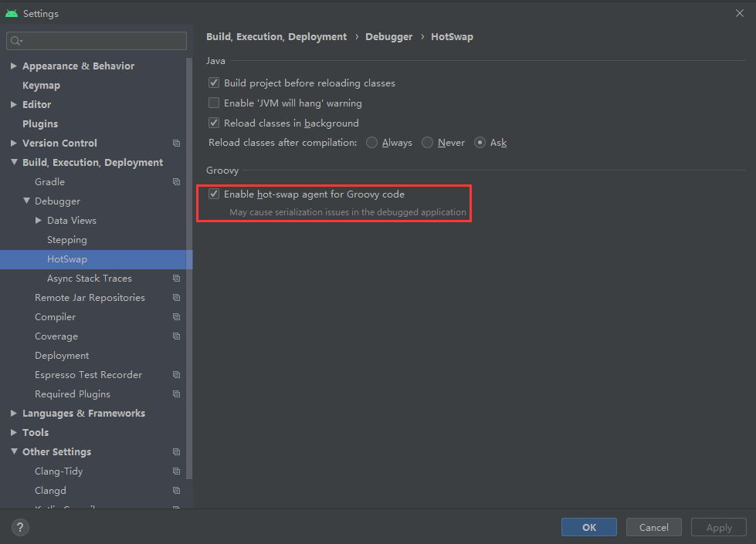Open Keymap settings page

coord(41,86)
